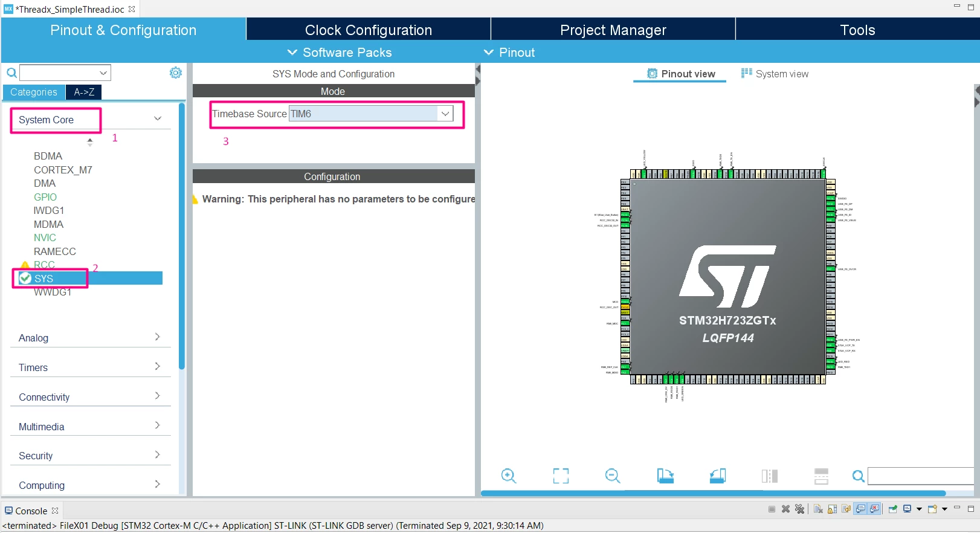Open the GPIO configuration
Viewport: 980px width, 533px height.
(x=45, y=197)
